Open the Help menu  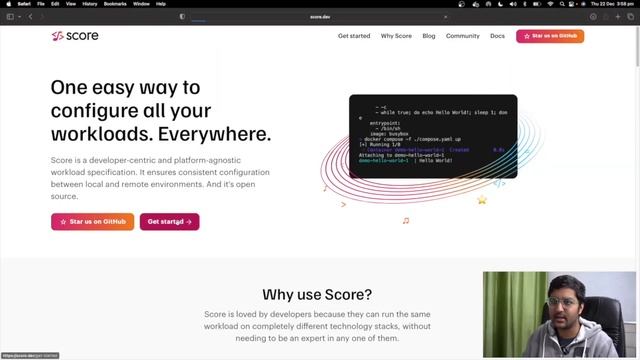[x=161, y=4]
